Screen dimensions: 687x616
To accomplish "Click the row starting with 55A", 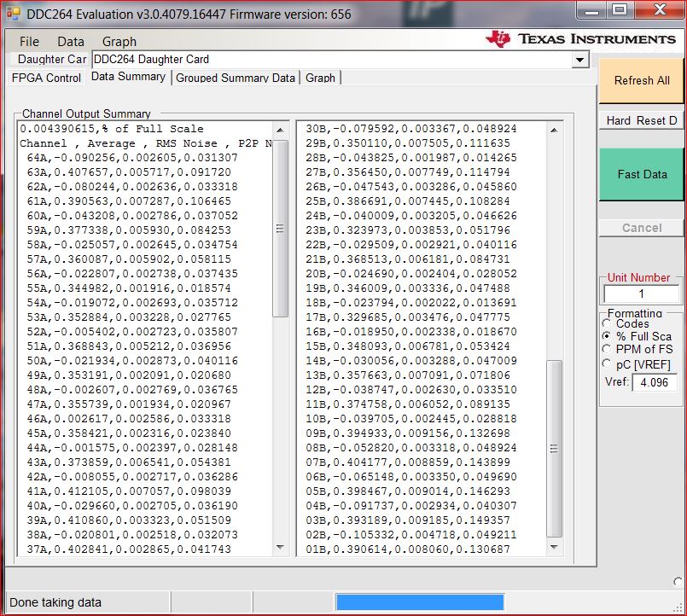I will pos(129,288).
